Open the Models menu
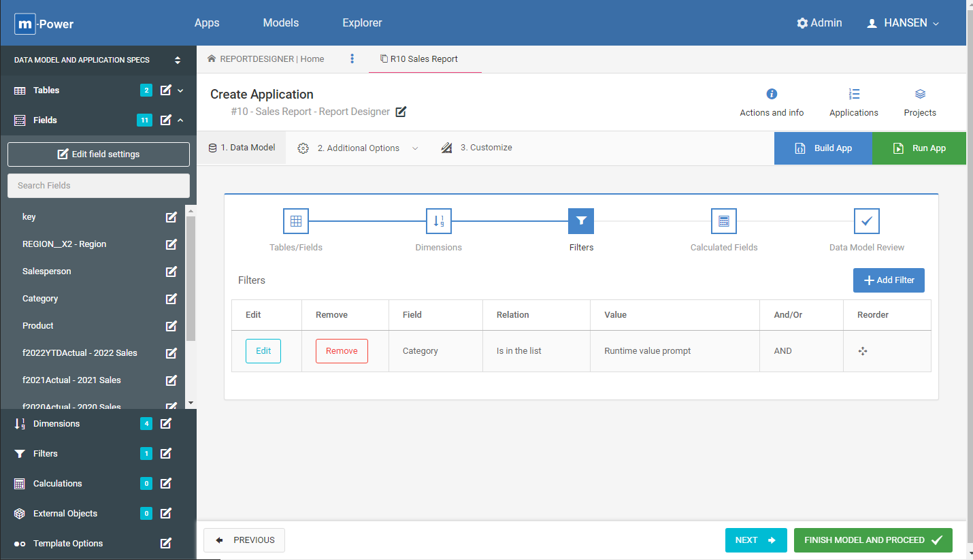Image resolution: width=973 pixels, height=560 pixels. pos(280,23)
